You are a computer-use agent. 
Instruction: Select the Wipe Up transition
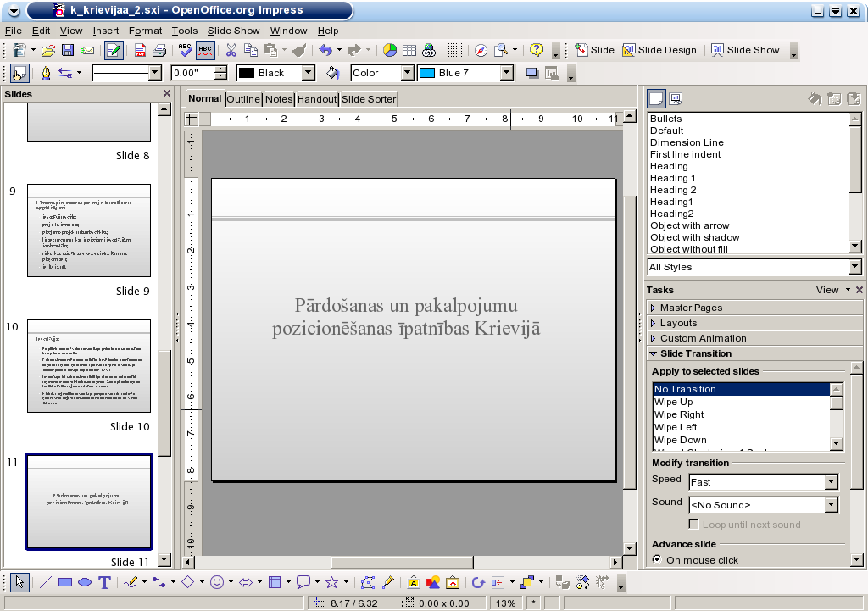(x=741, y=402)
